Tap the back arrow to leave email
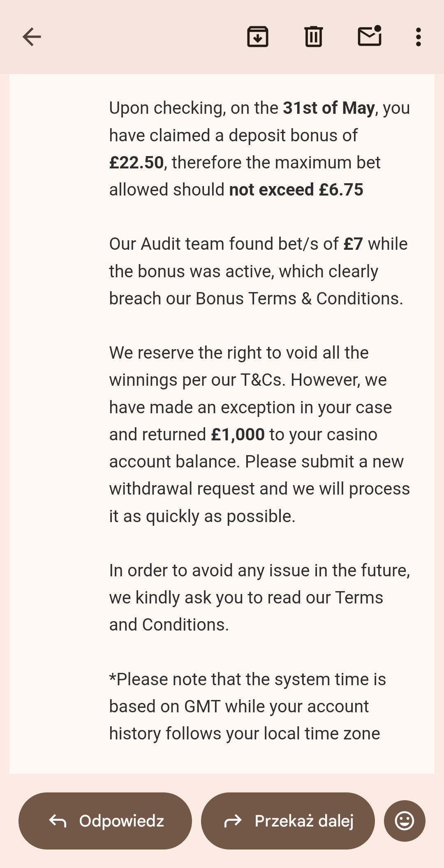The height and width of the screenshot is (868, 444). click(32, 37)
